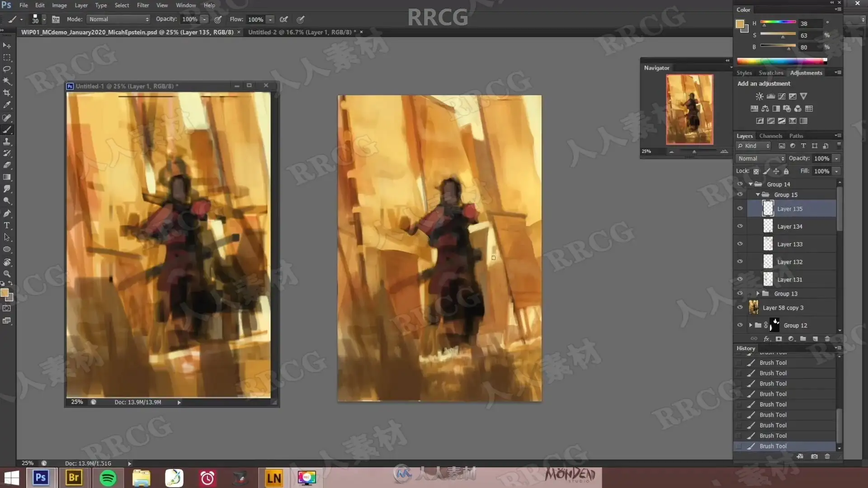Select the Eyedropper tool
The width and height of the screenshot is (868, 488).
(7, 105)
